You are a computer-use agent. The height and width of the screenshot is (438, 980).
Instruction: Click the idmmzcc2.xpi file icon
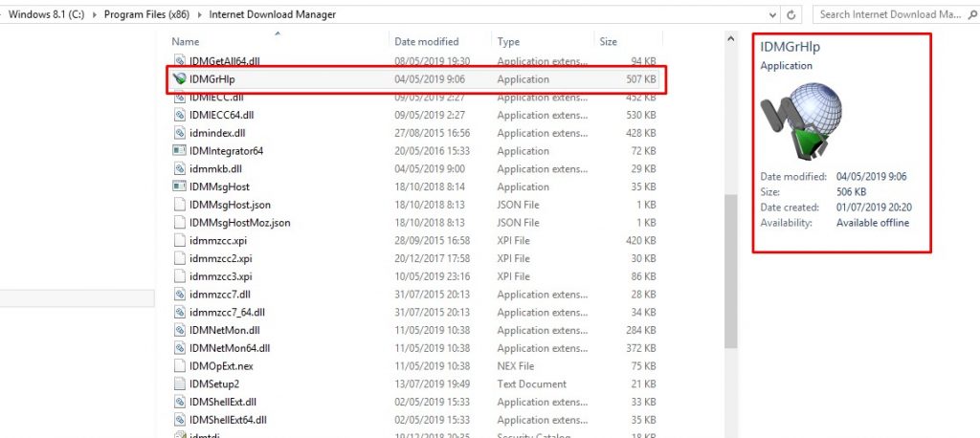[x=180, y=258]
